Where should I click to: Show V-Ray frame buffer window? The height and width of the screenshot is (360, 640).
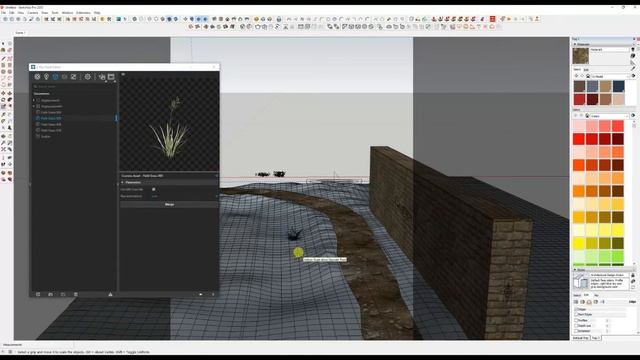pyautogui.click(x=111, y=77)
